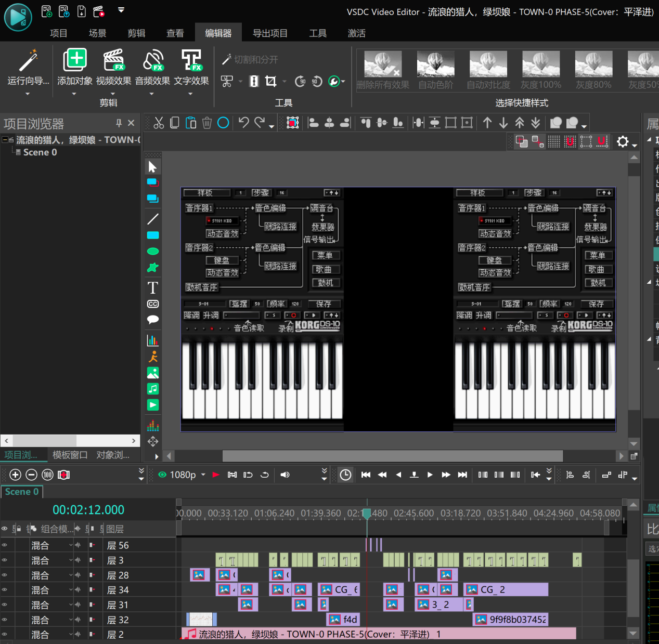The width and height of the screenshot is (659, 644).
Task: Select the speech bubble tooltip tool
Action: (x=153, y=320)
